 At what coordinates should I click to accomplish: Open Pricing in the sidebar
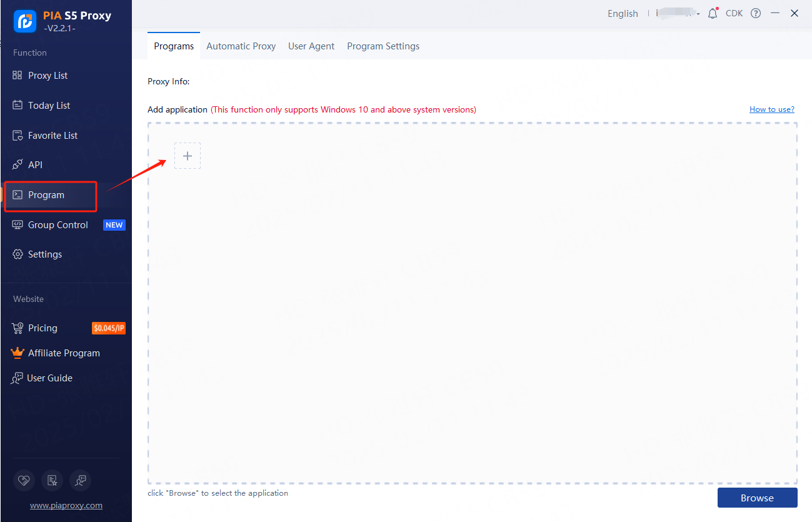(x=43, y=328)
